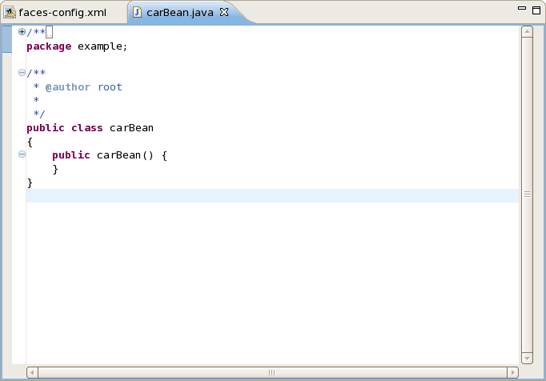Click the 'example;' package name
Screen dimensions: 546x381
coord(102,47)
